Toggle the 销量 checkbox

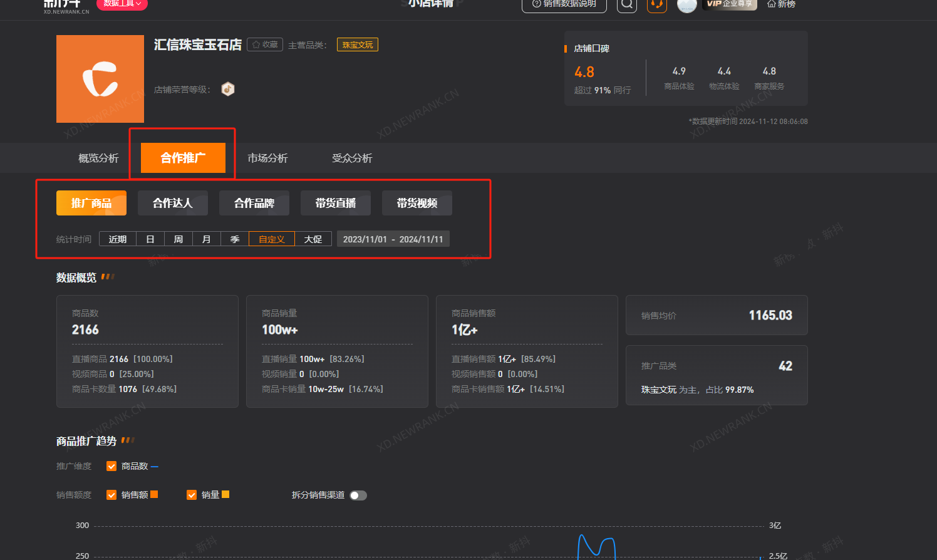click(x=192, y=495)
